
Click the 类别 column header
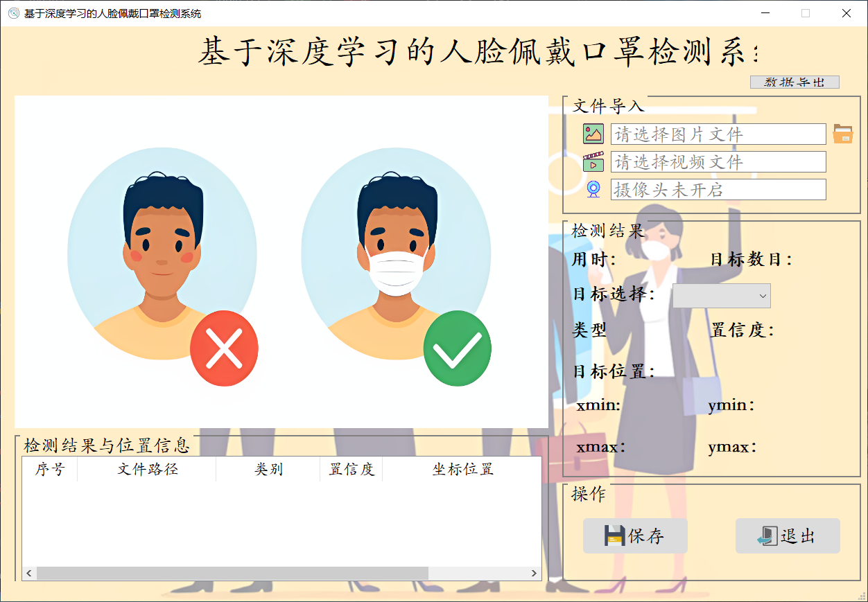[x=268, y=469]
